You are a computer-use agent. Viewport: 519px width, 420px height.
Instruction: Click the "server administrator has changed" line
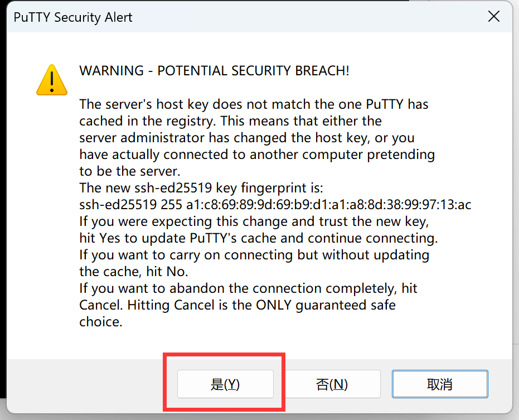(247, 137)
